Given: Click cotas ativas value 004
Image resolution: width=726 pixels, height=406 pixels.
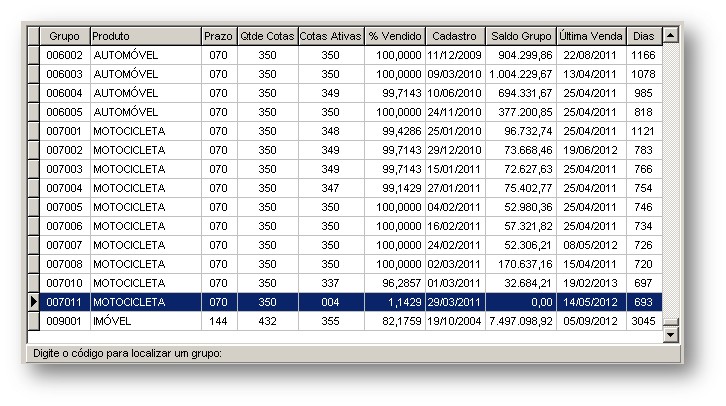Looking at the screenshot, I should tap(331, 302).
